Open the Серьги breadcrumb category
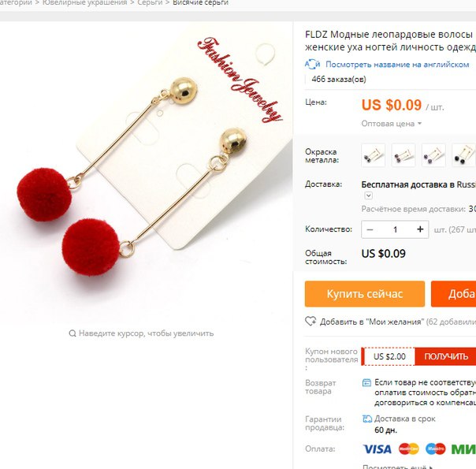This screenshot has height=469, width=476. [150, 2]
